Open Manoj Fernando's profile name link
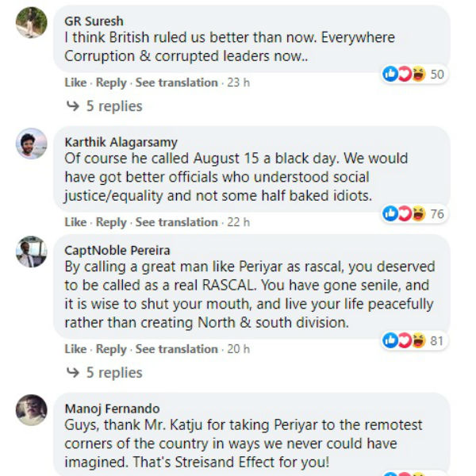The width and height of the screenshot is (476, 476). (x=112, y=409)
